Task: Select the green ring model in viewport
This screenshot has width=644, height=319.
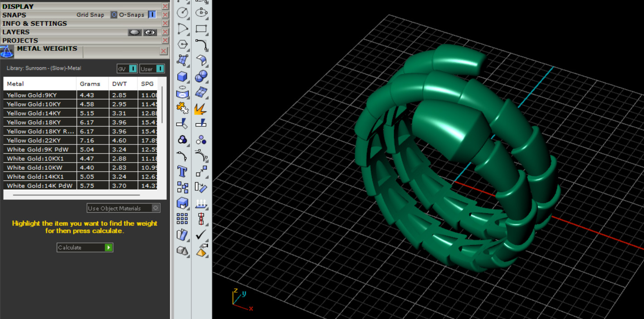Action: tap(457, 159)
